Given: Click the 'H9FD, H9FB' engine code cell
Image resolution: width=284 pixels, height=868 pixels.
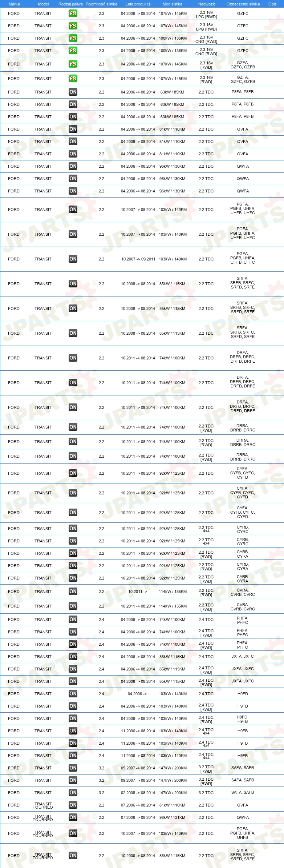Looking at the screenshot, I should (x=243, y=719).
